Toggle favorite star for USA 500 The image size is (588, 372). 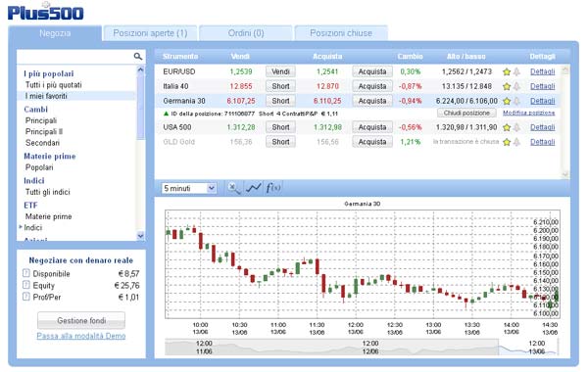[507, 127]
